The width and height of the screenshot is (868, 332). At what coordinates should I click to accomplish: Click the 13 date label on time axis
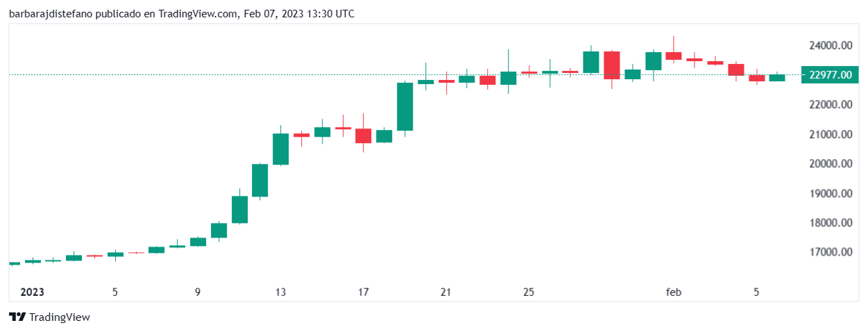(x=280, y=292)
